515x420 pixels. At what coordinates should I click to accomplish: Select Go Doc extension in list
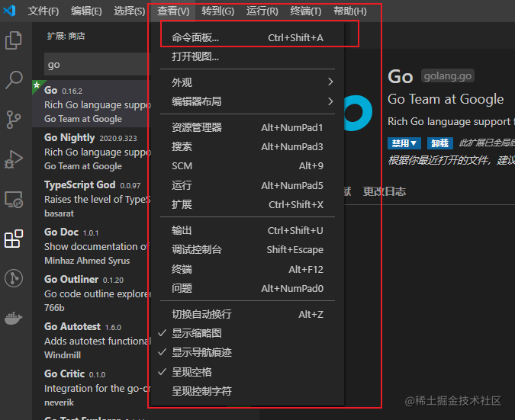(92, 245)
